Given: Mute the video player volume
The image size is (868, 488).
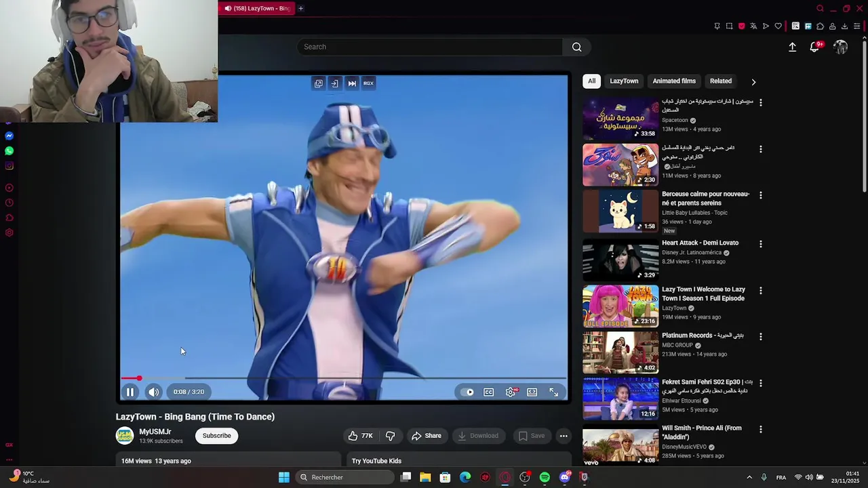Looking at the screenshot, I should coord(154,392).
